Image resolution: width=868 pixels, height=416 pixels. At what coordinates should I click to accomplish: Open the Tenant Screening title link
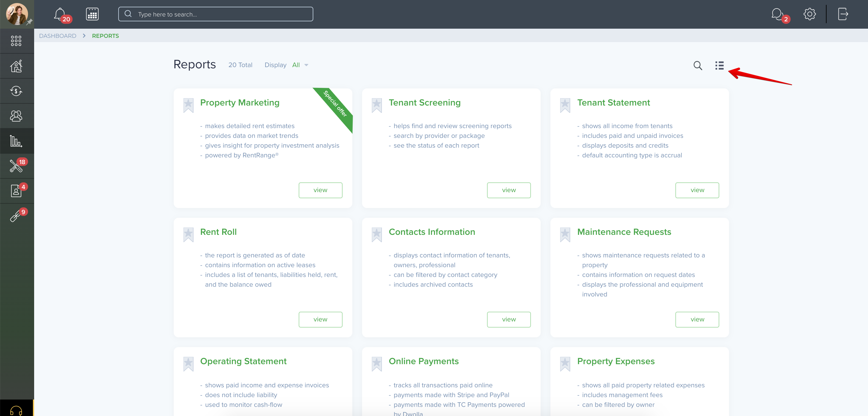point(425,102)
